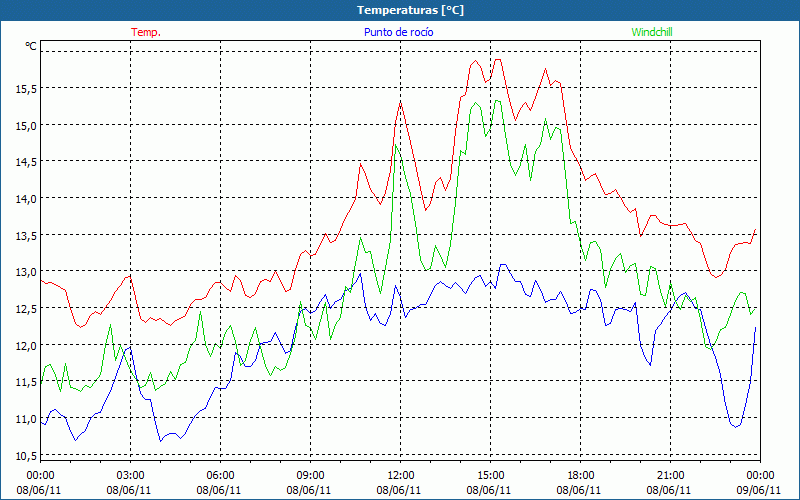Screen dimensions: 800x500
Task: Click the 15,0 y-axis value
Action: [27, 126]
